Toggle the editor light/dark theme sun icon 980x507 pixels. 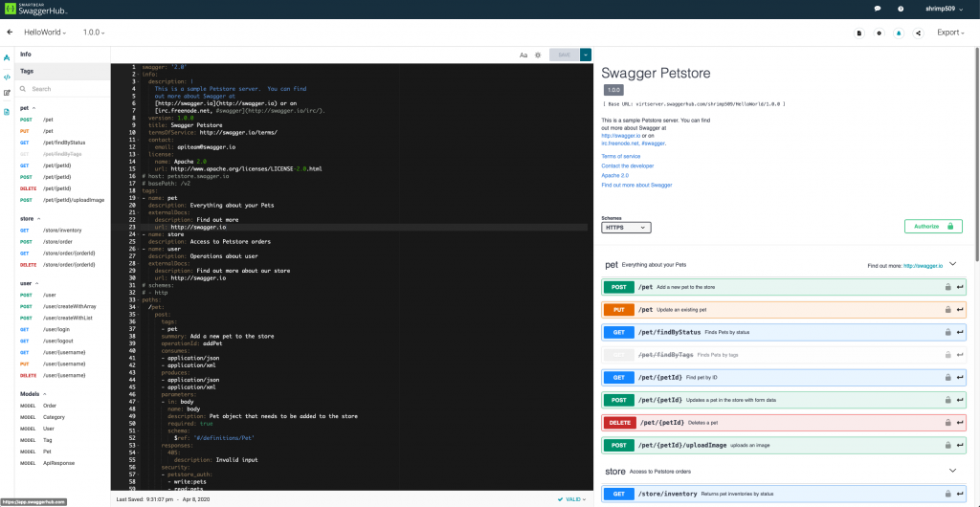click(538, 55)
